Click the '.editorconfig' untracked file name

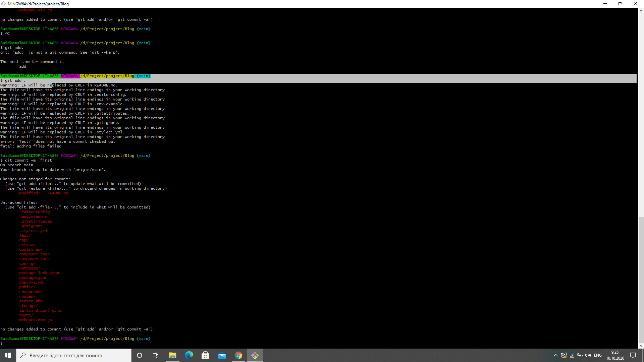tap(35, 212)
